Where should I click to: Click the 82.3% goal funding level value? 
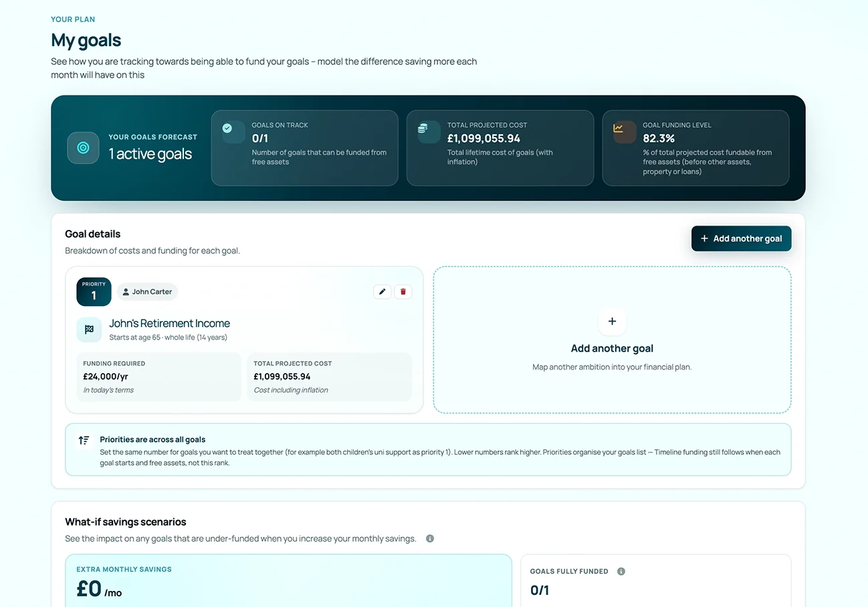(659, 138)
